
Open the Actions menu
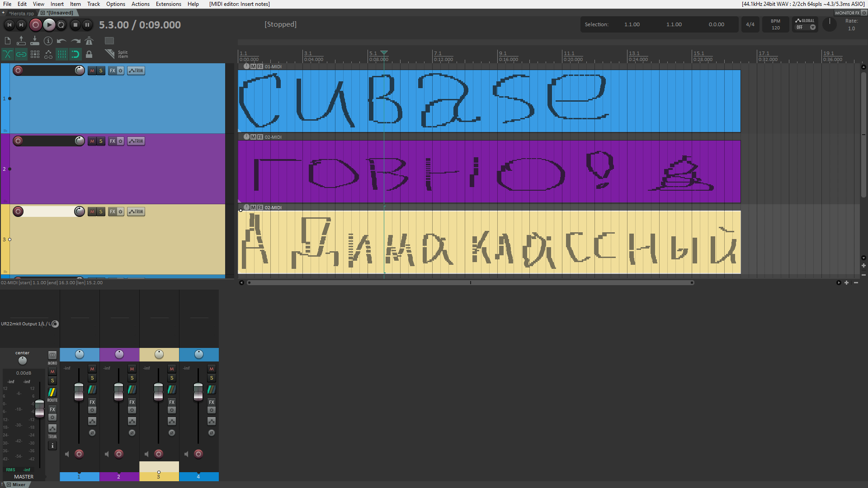click(x=141, y=4)
